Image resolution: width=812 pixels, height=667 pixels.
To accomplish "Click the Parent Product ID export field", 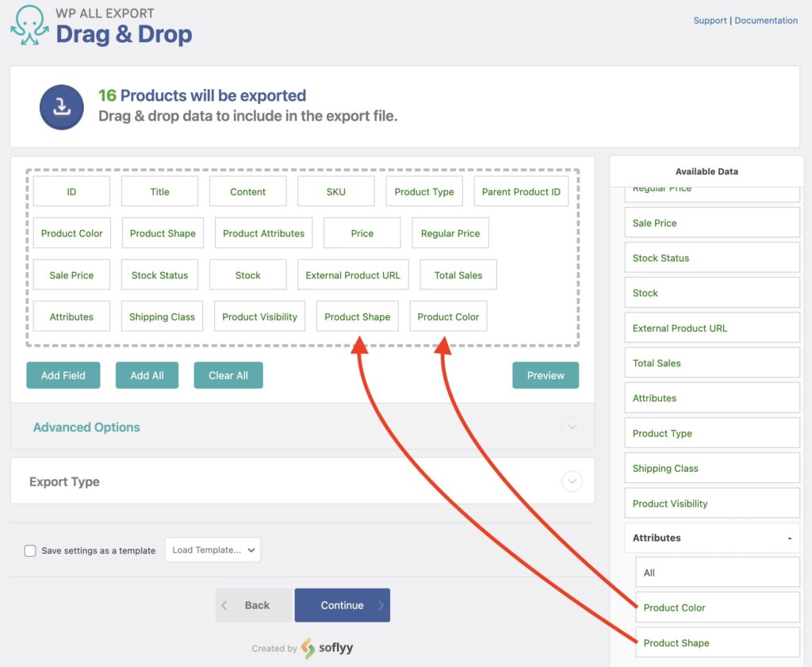I will (521, 191).
